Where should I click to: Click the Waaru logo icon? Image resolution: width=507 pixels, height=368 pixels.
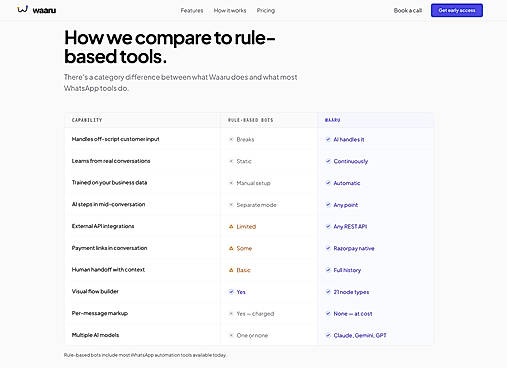pyautogui.click(x=22, y=9)
